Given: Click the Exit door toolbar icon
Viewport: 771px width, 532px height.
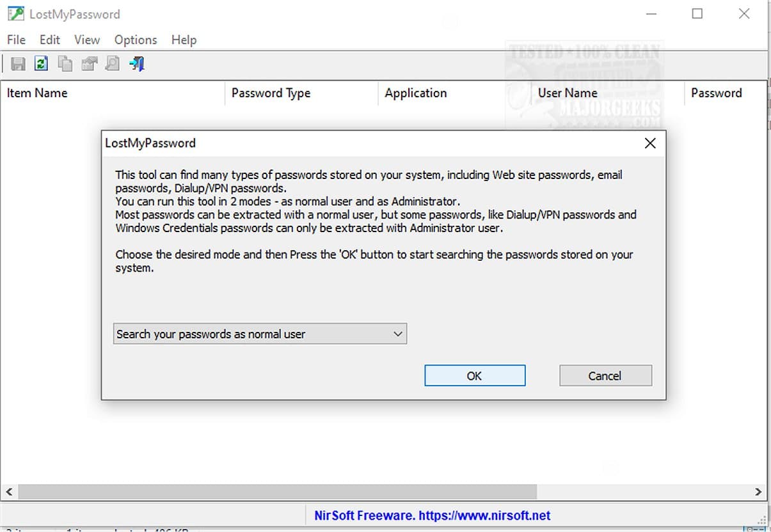Looking at the screenshot, I should point(136,63).
